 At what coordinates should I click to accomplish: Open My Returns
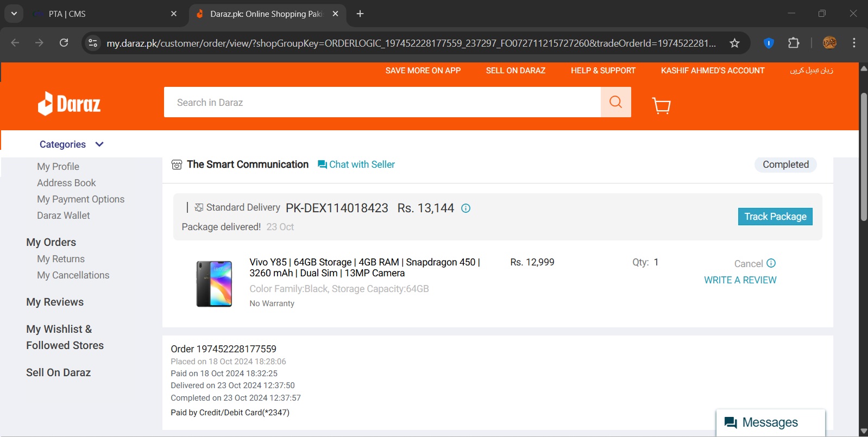coord(61,259)
